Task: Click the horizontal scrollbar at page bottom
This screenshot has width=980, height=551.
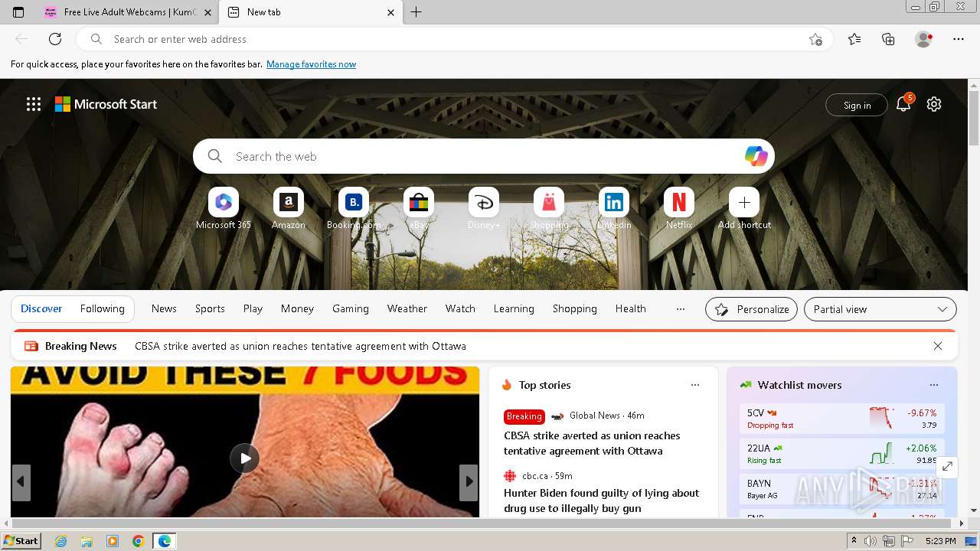Action: [482, 523]
